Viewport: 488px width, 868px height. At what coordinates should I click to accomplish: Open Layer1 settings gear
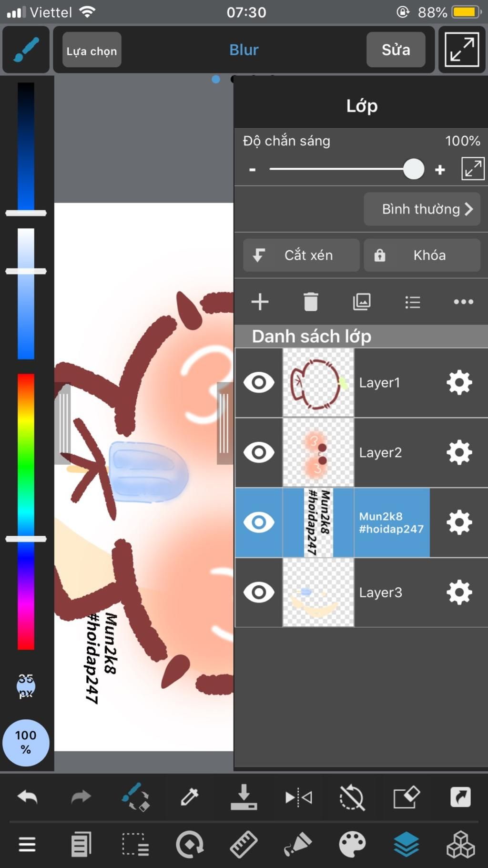[x=459, y=382]
